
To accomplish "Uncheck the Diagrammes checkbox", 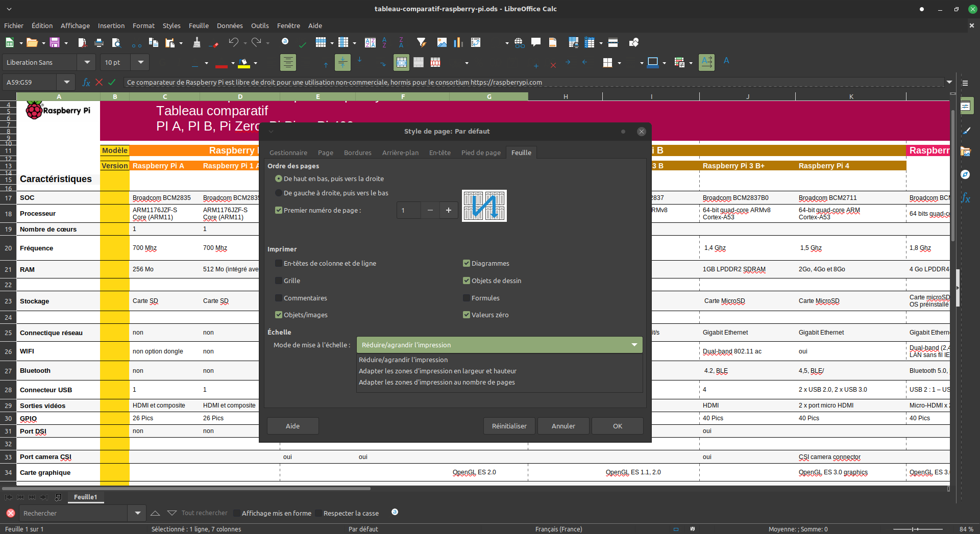I will tap(467, 263).
